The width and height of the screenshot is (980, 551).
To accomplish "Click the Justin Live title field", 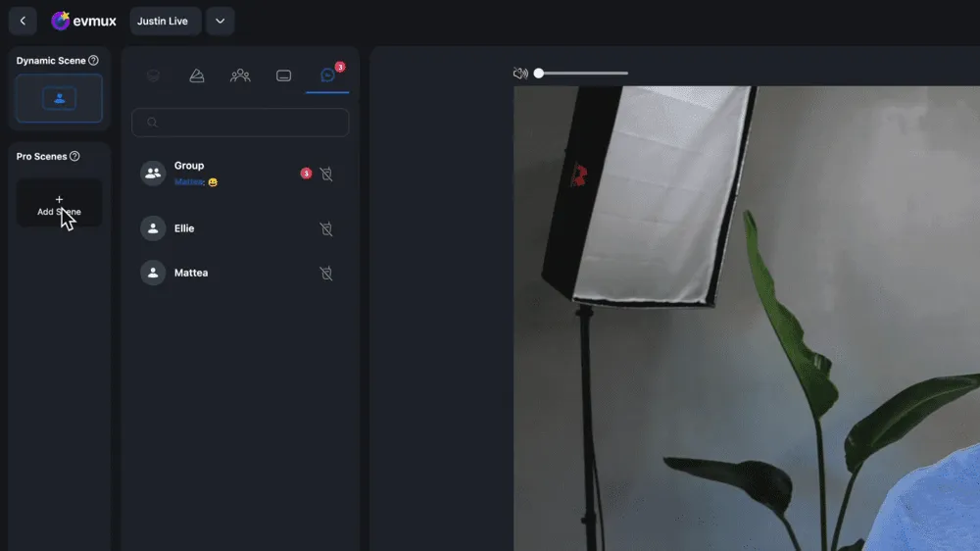I will (x=165, y=21).
